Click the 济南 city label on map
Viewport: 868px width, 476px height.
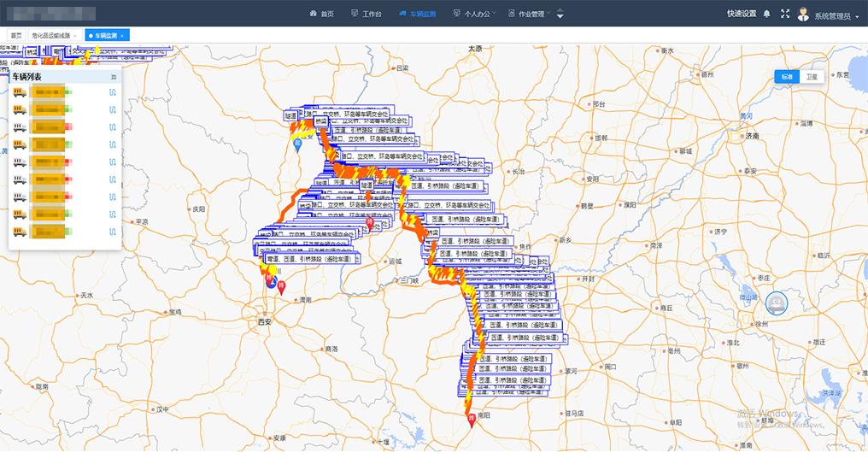[752, 136]
